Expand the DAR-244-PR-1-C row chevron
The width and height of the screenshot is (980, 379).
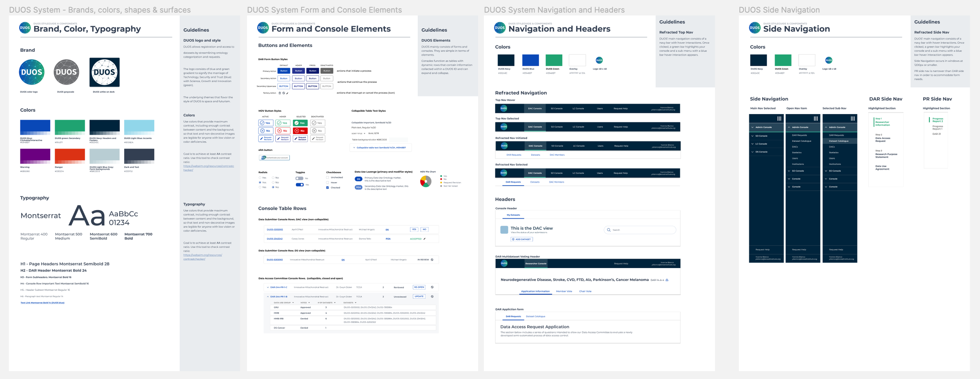click(x=268, y=287)
